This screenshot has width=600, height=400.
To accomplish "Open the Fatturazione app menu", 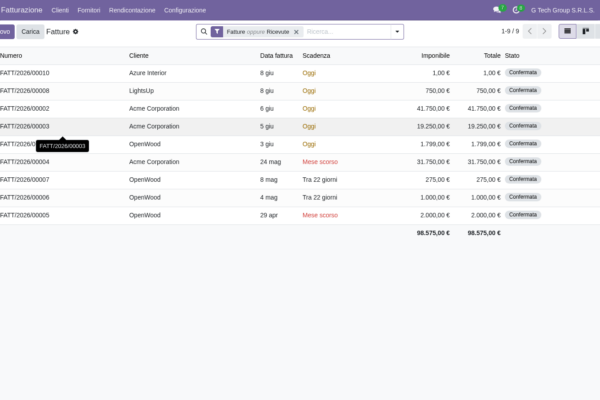I will point(21,10).
